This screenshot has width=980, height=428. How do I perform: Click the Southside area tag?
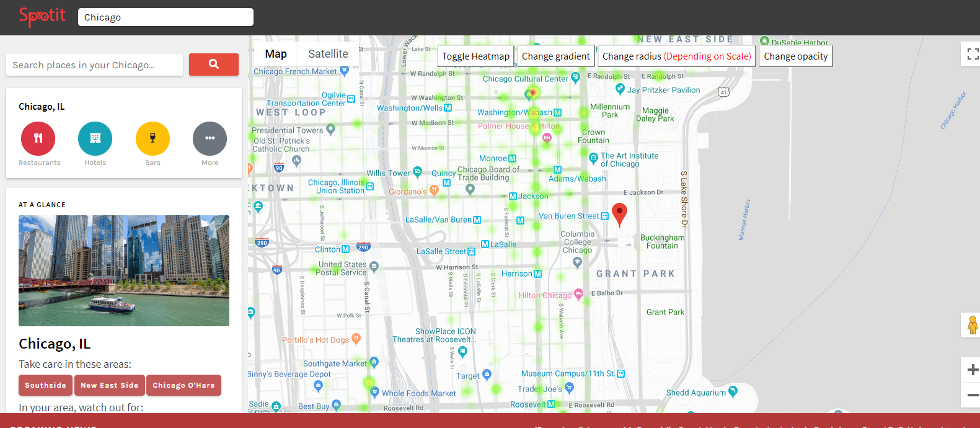click(x=45, y=385)
